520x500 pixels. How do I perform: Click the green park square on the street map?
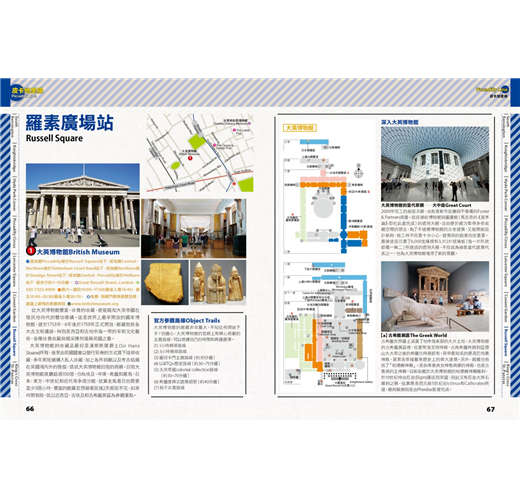click(196, 142)
